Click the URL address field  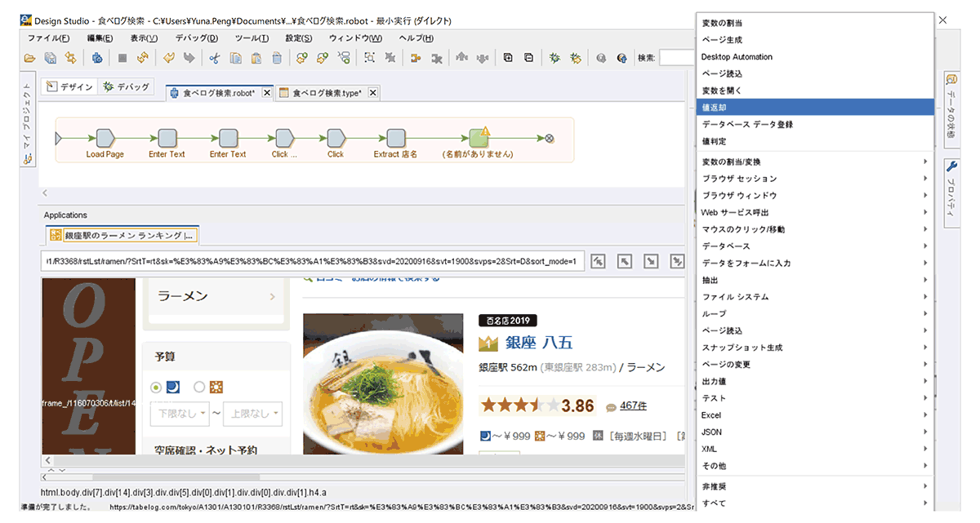click(x=311, y=262)
